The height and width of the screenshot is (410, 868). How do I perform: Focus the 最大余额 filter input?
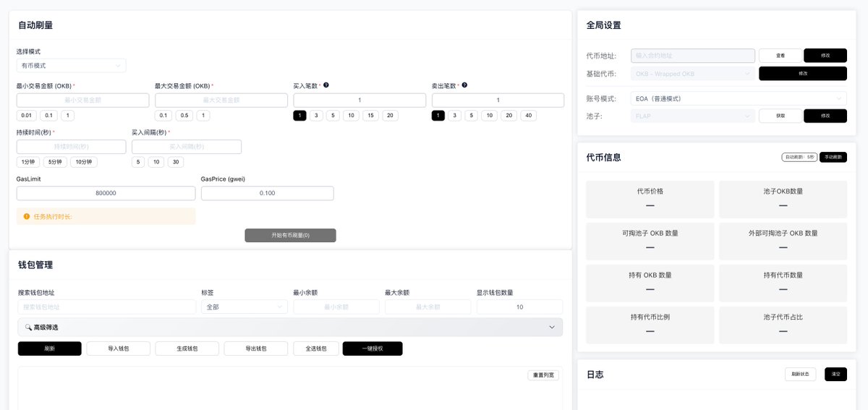pos(428,307)
